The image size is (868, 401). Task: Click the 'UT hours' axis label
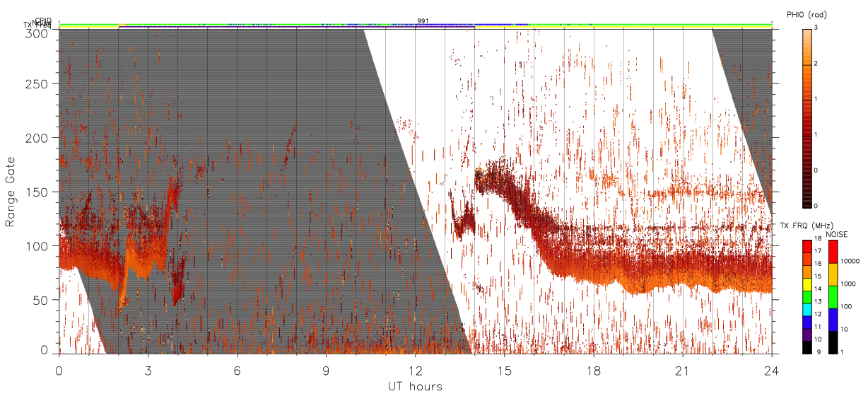[x=415, y=386]
